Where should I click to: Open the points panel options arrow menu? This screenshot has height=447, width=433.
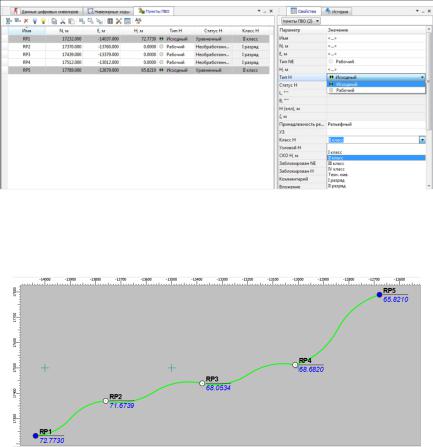[x=259, y=11]
